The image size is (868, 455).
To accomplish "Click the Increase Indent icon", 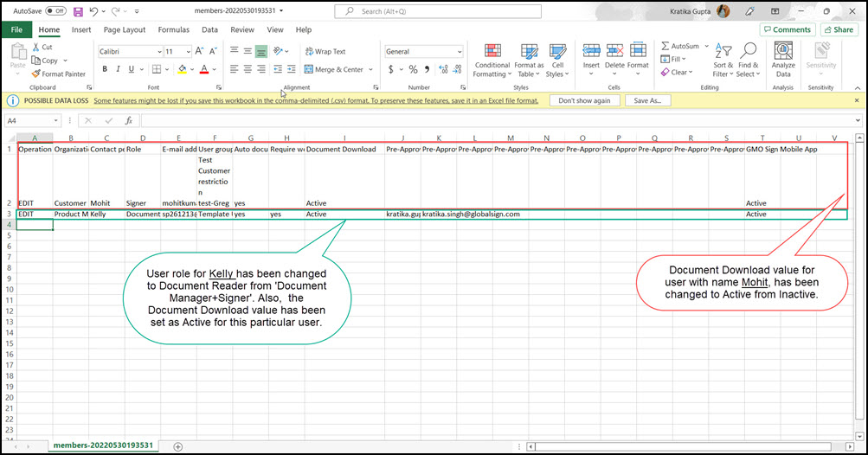I will click(292, 69).
